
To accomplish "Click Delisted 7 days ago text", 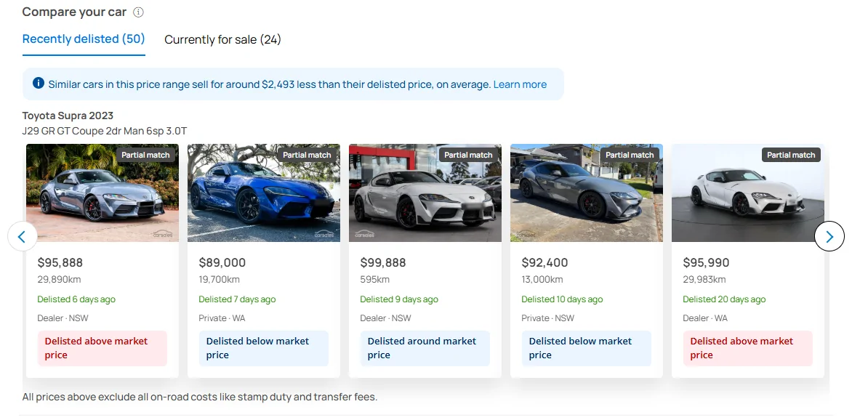I will click(237, 299).
